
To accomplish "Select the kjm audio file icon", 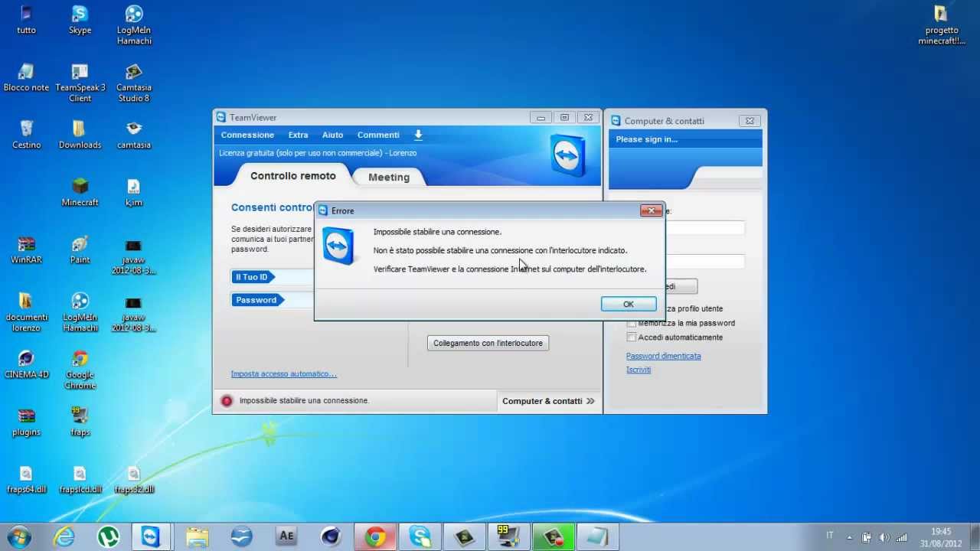I will coord(134,193).
